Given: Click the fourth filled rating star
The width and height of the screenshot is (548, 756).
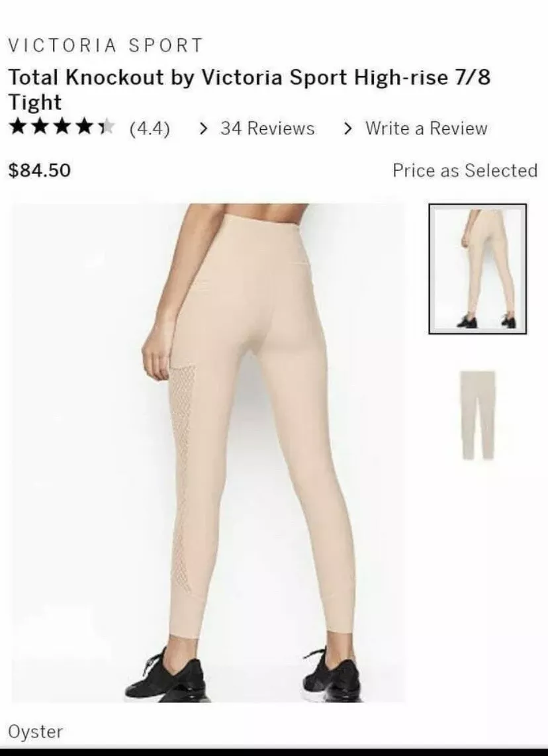Looking at the screenshot, I should 84,128.
